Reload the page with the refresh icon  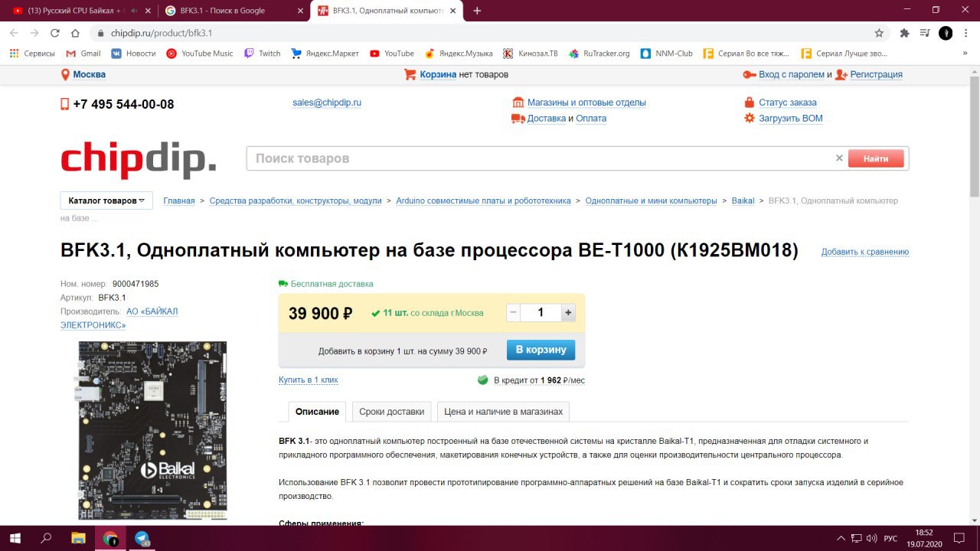54,33
